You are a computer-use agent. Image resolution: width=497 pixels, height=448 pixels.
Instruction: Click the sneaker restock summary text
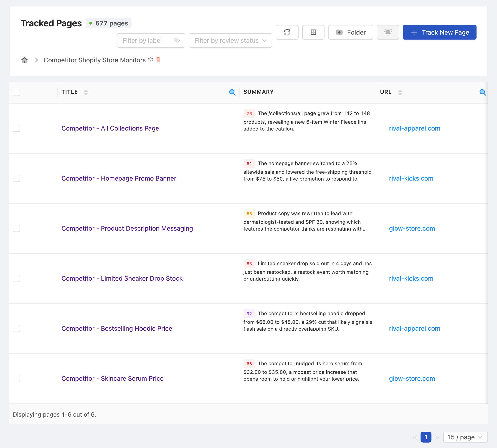point(308,271)
